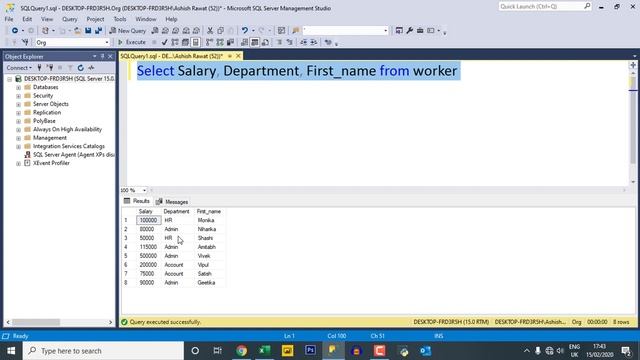Expand the Databases folder node

point(18,87)
